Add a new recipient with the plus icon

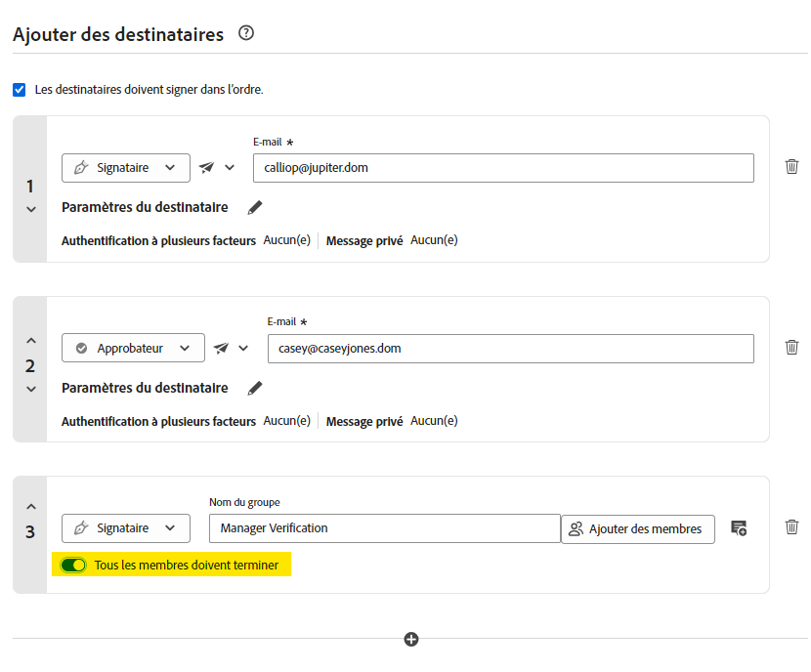(410, 639)
